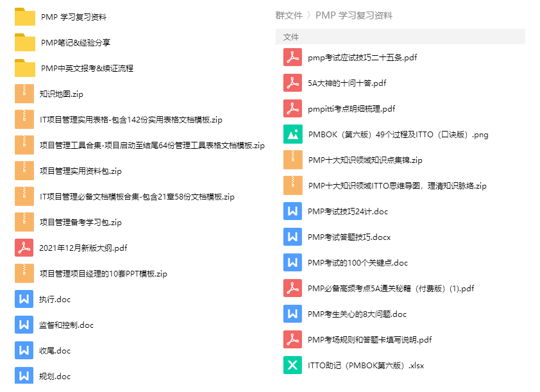Select file name ITTO助记（PMBOK第六版）.xlsx
The image size is (540, 392).
[366, 366]
